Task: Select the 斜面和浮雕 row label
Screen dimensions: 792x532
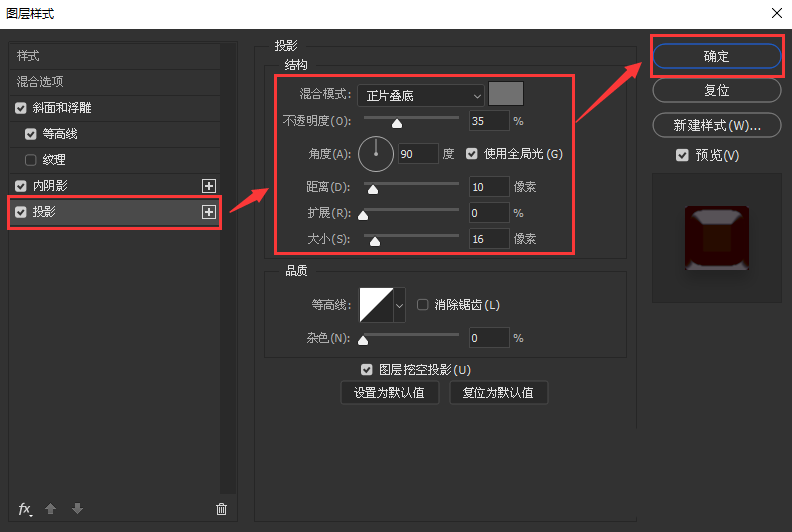Action: point(62,108)
